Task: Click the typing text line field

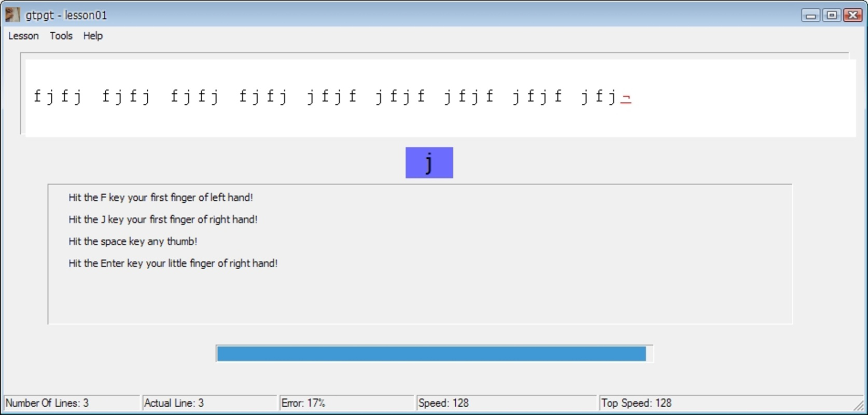Action: (441, 98)
